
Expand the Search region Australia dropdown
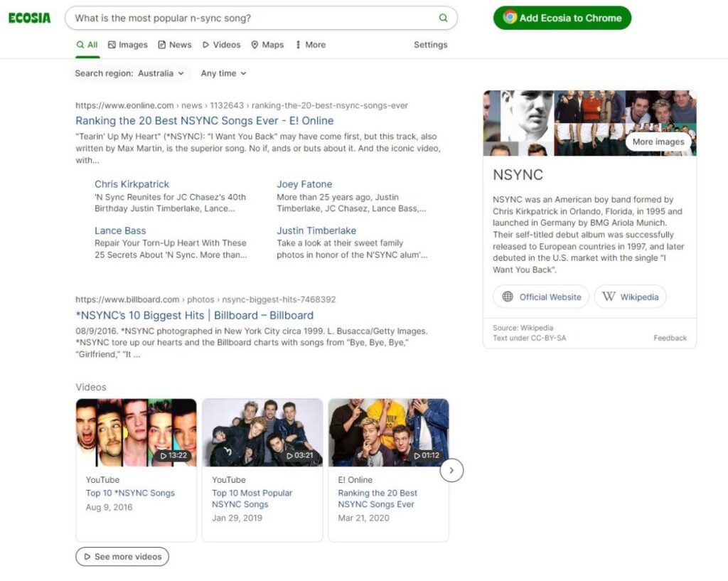129,73
